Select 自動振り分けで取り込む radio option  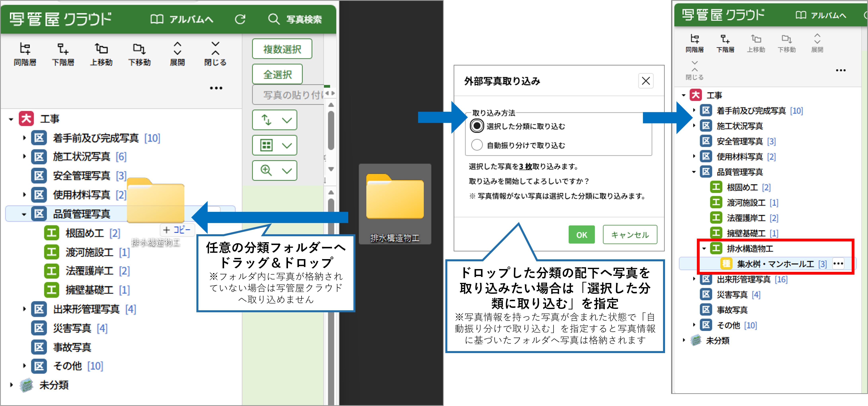tap(477, 145)
